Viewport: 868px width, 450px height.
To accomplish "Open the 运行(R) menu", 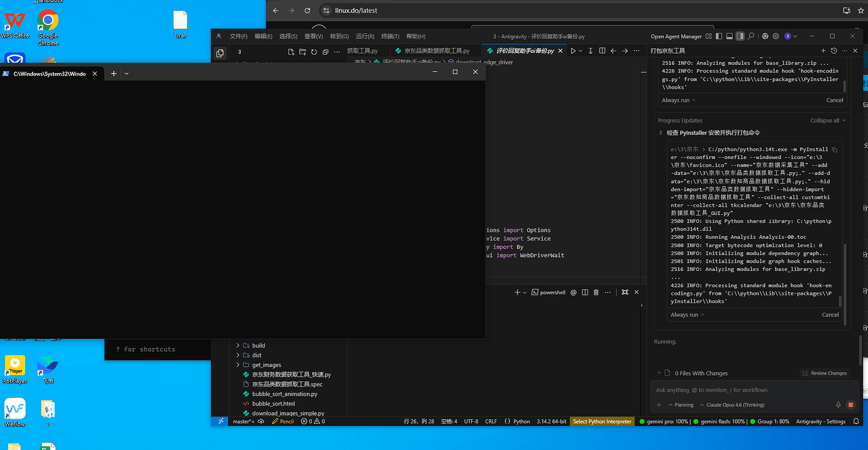I will (x=365, y=36).
